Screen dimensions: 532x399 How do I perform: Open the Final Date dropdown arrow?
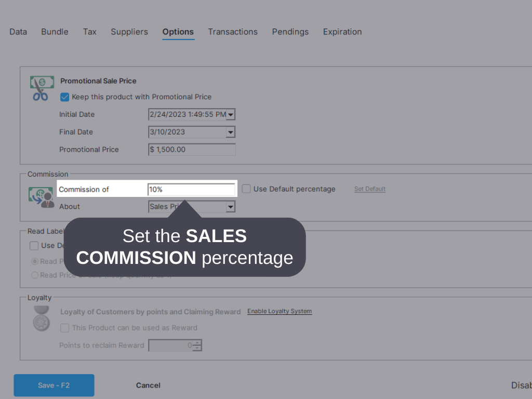[230, 132]
